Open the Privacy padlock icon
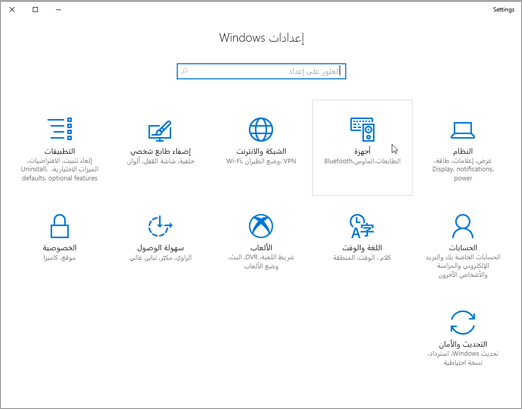Screen dimensions: 522x409 (60, 226)
